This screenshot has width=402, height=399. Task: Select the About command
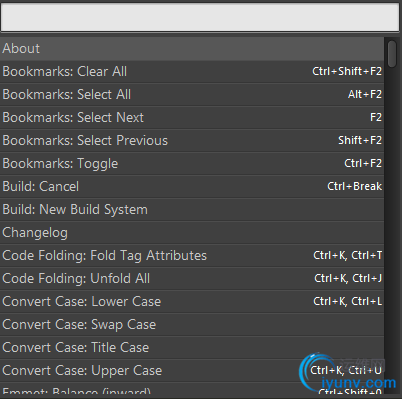tap(192, 49)
